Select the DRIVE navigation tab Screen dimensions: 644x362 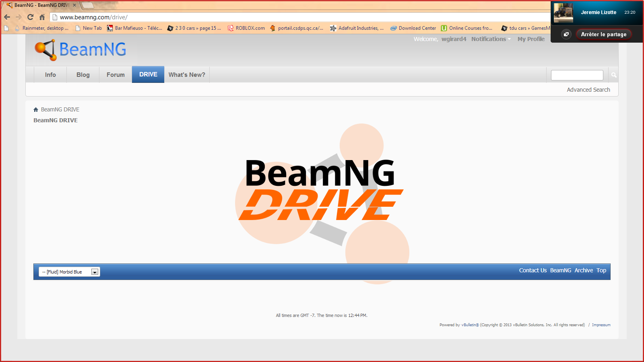click(148, 74)
